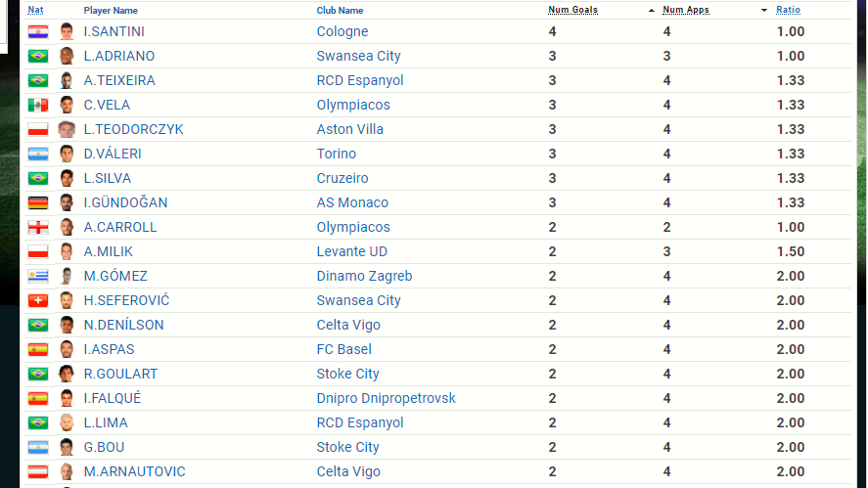Click the Swiss flag in H.SEFEROVIĆ's row
This screenshot has height=488, width=868.
click(x=38, y=301)
